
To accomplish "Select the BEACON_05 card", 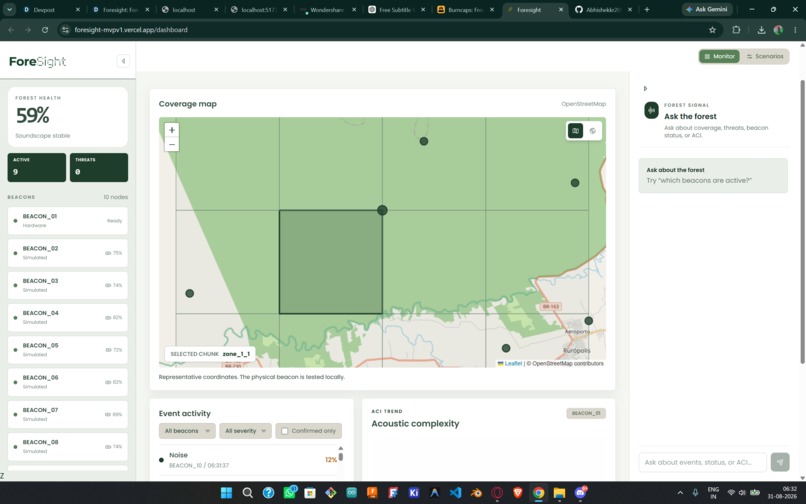I will tap(68, 350).
